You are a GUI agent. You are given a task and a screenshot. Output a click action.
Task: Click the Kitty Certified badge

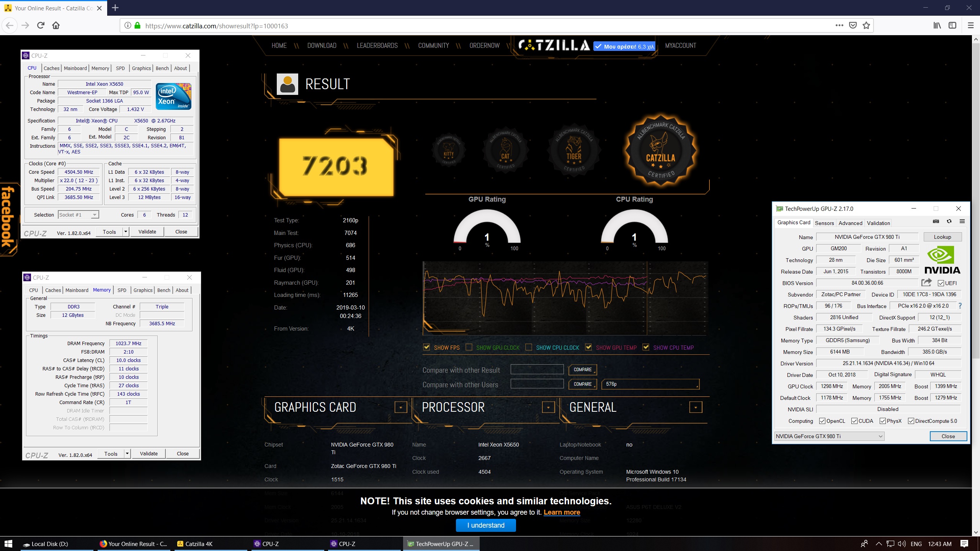(449, 150)
